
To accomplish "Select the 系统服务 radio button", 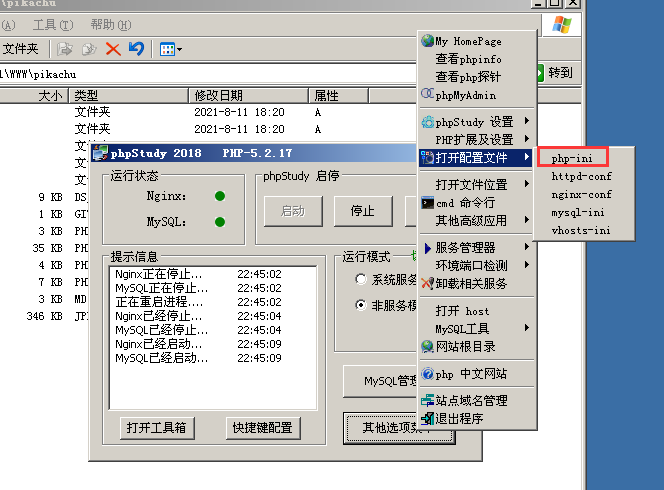I will point(361,279).
